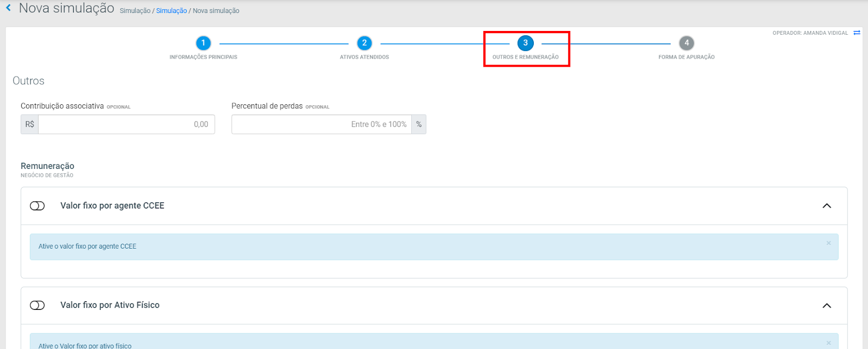The image size is (868, 349).
Task: Go to step 1 Informações Principais
Action: coord(203,43)
